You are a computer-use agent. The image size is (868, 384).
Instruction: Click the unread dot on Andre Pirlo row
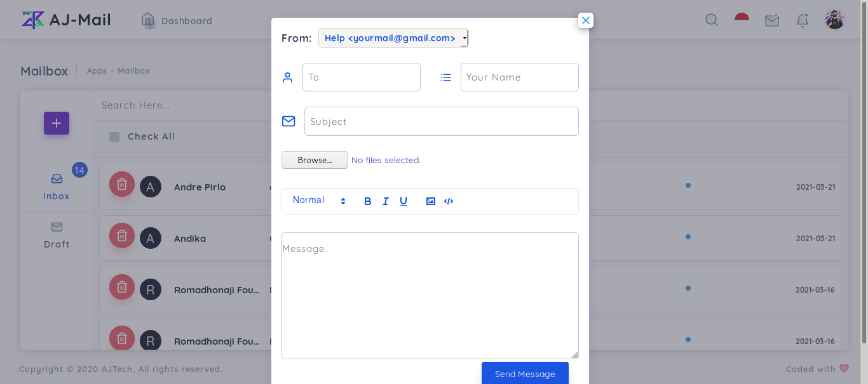pyautogui.click(x=688, y=185)
